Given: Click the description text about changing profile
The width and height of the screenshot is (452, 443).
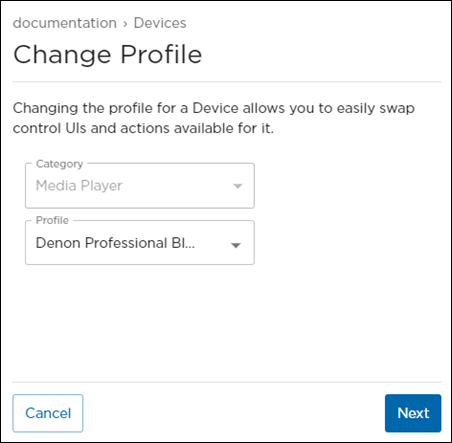Looking at the screenshot, I should pyautogui.click(x=214, y=118).
